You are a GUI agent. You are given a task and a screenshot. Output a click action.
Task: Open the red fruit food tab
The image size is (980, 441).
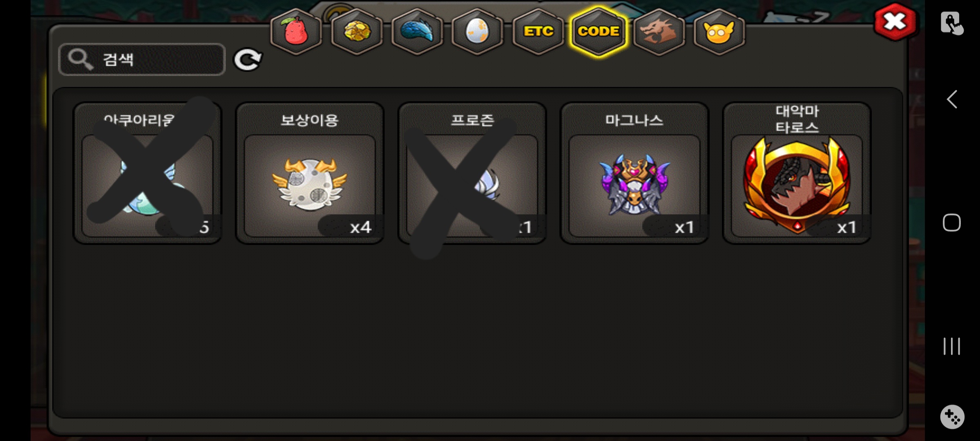point(296,31)
